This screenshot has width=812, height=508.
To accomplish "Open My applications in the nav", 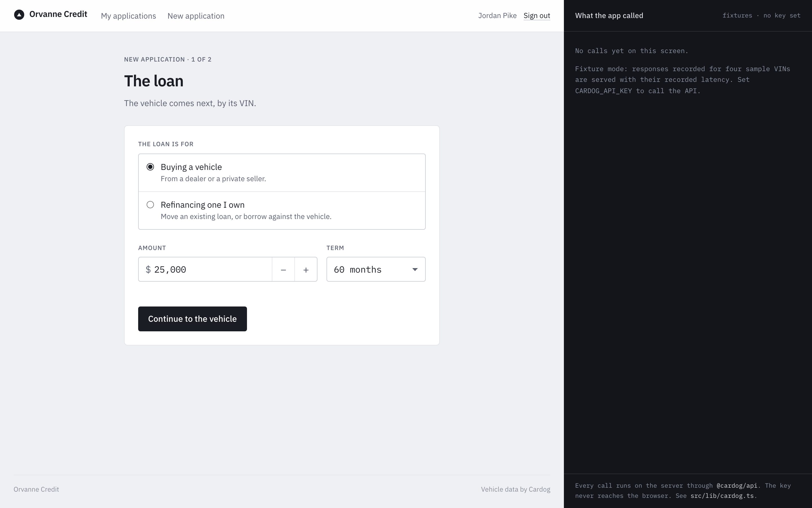I will click(x=129, y=16).
